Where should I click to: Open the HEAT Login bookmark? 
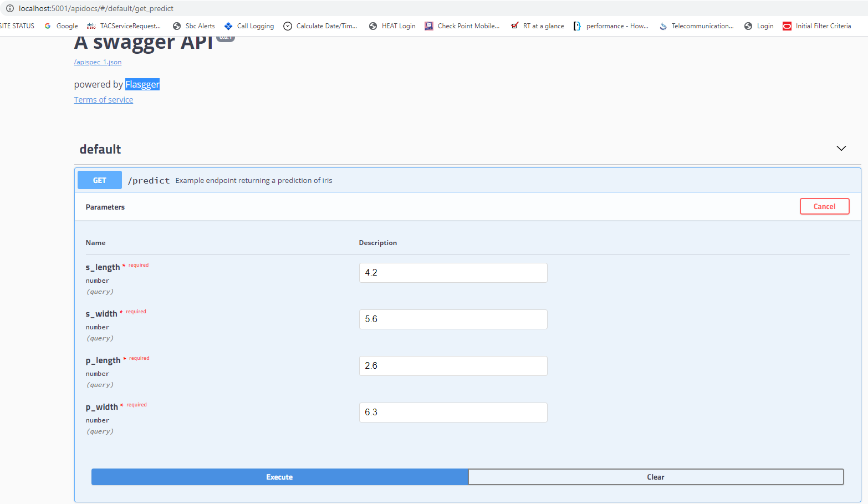coord(392,26)
